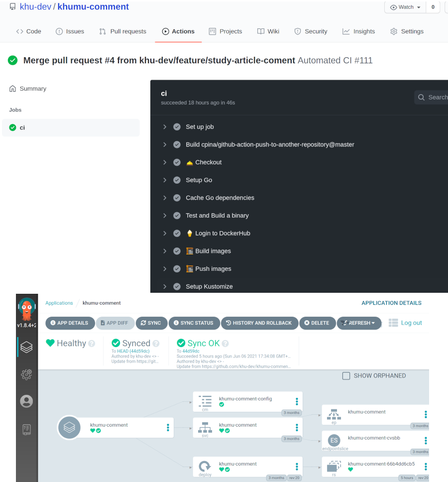This screenshot has width=448, height=482.
Task: Open the Summary page in the sidebar
Action: (x=28, y=89)
